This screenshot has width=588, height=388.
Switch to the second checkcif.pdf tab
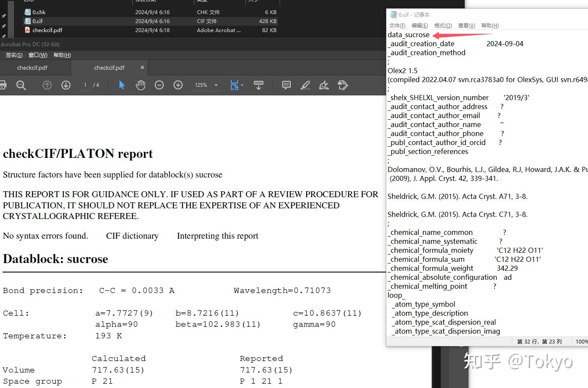(x=109, y=67)
